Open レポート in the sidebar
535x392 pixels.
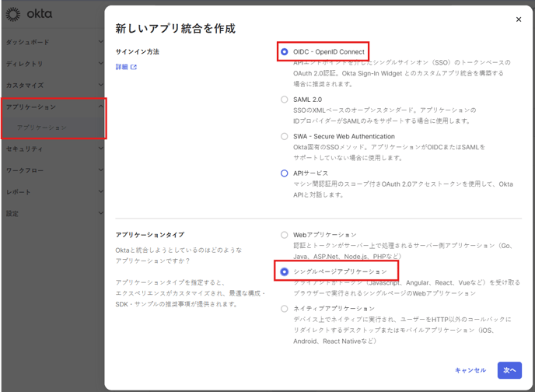(x=19, y=192)
